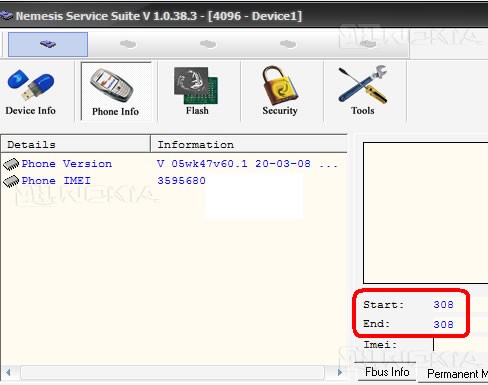This screenshot has height=385, width=488.
Task: Open the Device Info section
Action: click(x=30, y=92)
